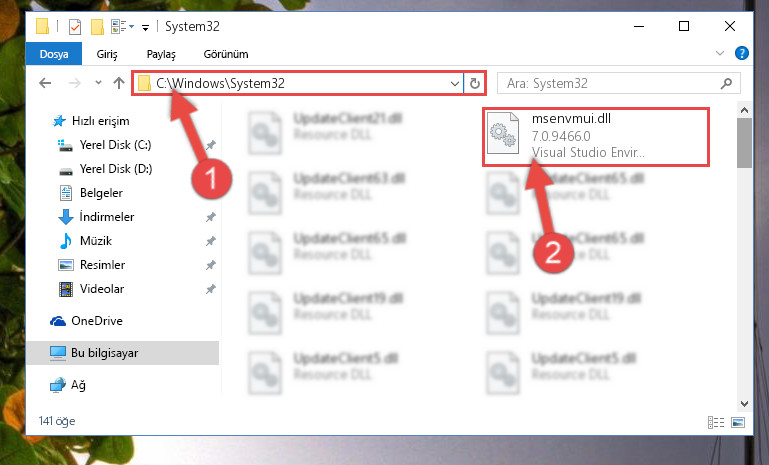Open the recent locations dropdown arrow
The height and width of the screenshot is (465, 769).
(98, 82)
